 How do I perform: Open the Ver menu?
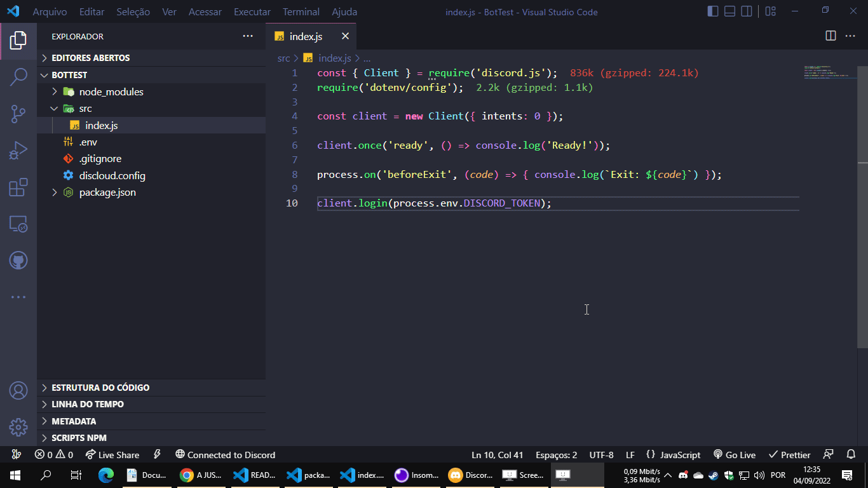169,11
